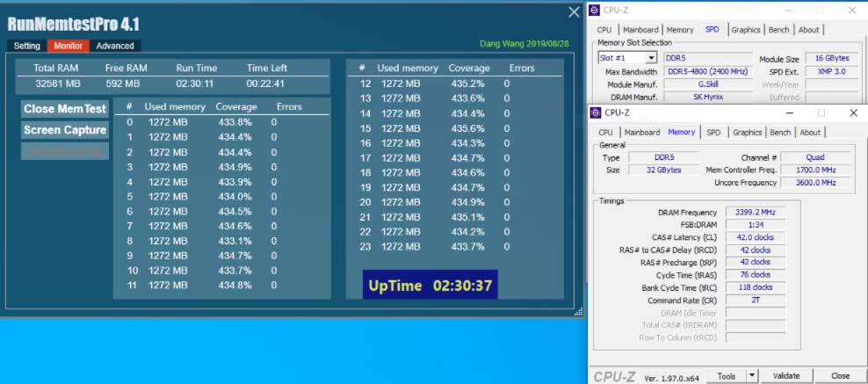Click the Close MemTest button
Viewport: 868px width, 384px height.
pos(65,109)
